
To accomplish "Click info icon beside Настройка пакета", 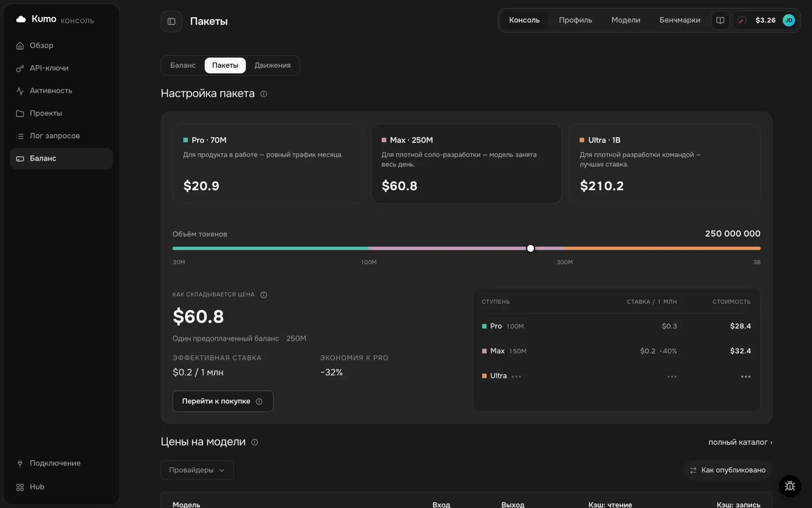I will click(263, 94).
